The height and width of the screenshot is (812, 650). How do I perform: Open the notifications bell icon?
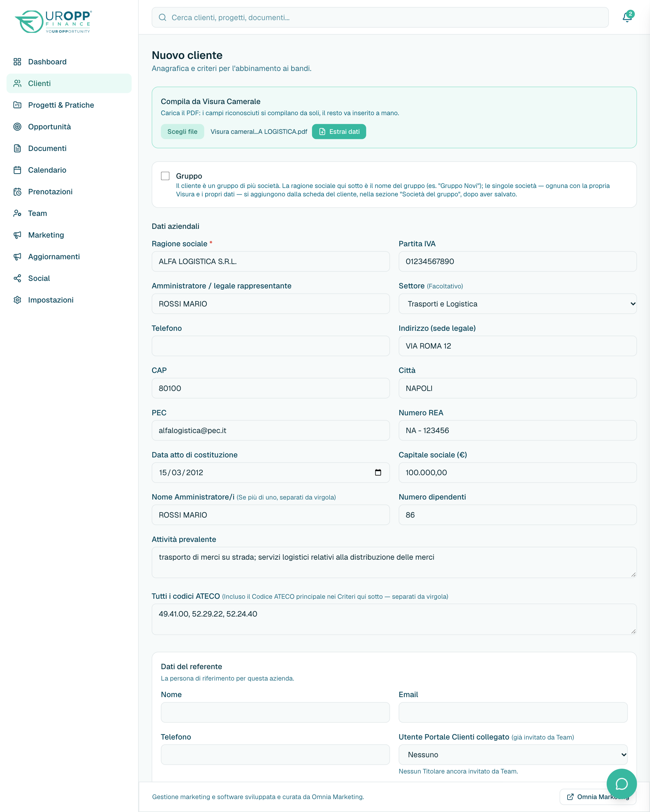[x=627, y=17]
